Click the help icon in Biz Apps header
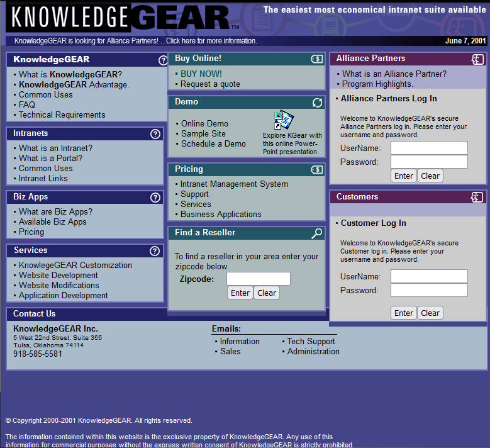The width and height of the screenshot is (490, 448). [x=155, y=198]
